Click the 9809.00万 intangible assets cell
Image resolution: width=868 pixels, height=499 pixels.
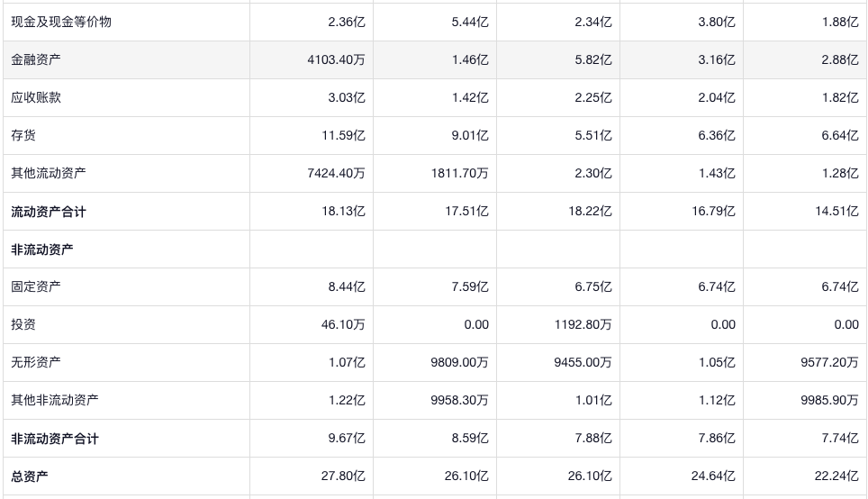(x=459, y=362)
